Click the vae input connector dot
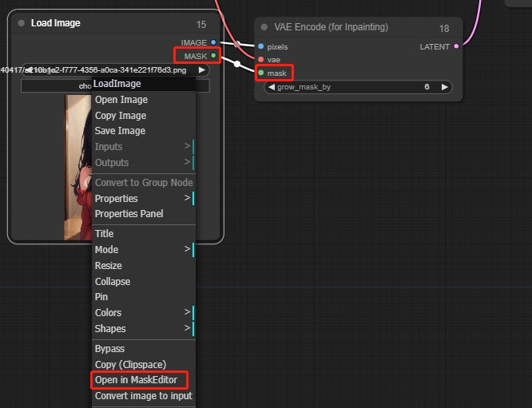The width and height of the screenshot is (532, 408). click(261, 60)
